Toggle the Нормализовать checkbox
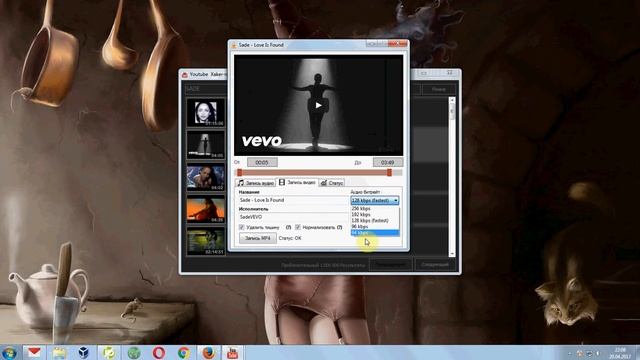The width and height of the screenshot is (640, 360). click(x=298, y=227)
